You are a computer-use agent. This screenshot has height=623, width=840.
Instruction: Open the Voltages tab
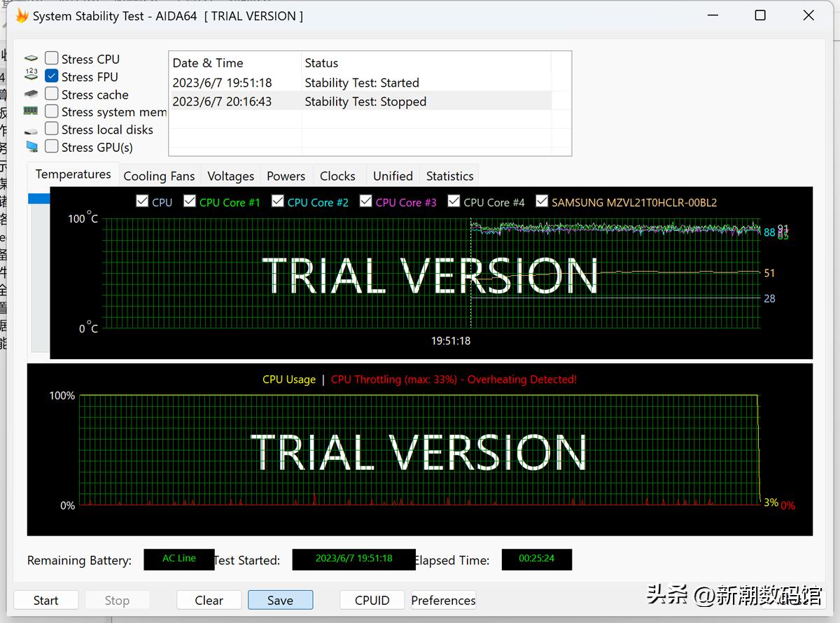tap(230, 176)
